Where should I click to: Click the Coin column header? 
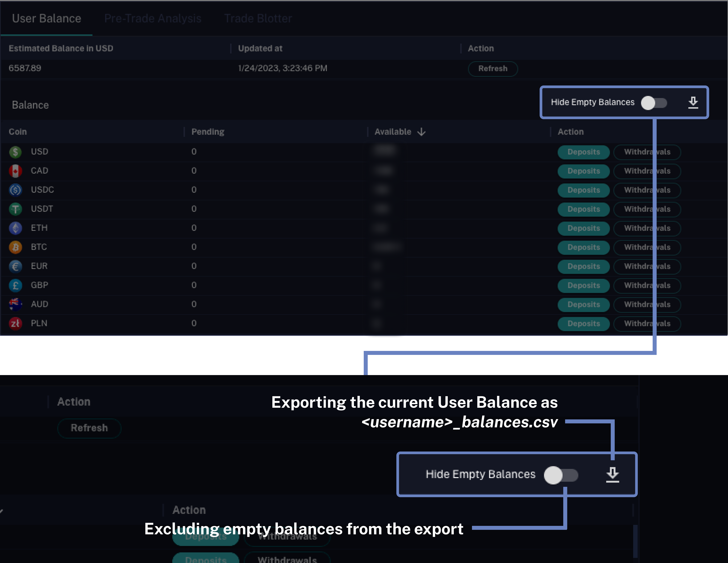point(18,132)
